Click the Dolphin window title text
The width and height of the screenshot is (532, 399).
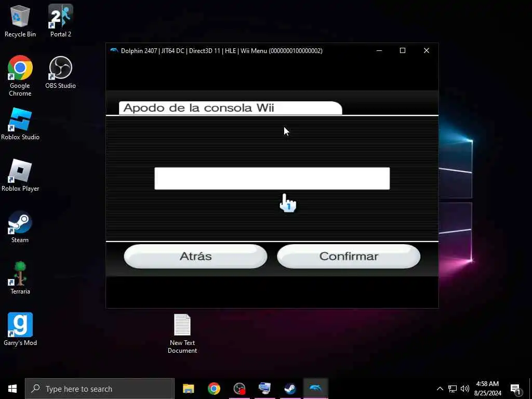click(221, 50)
